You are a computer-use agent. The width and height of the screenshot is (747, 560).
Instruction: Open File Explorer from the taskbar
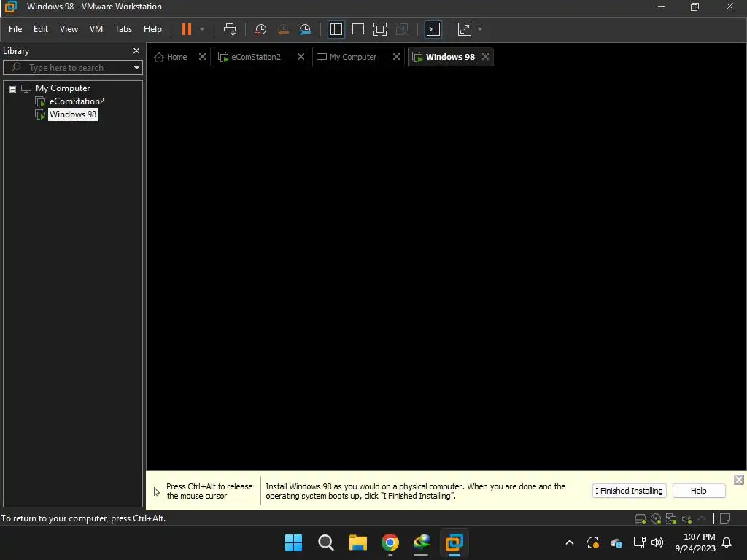pyautogui.click(x=357, y=542)
